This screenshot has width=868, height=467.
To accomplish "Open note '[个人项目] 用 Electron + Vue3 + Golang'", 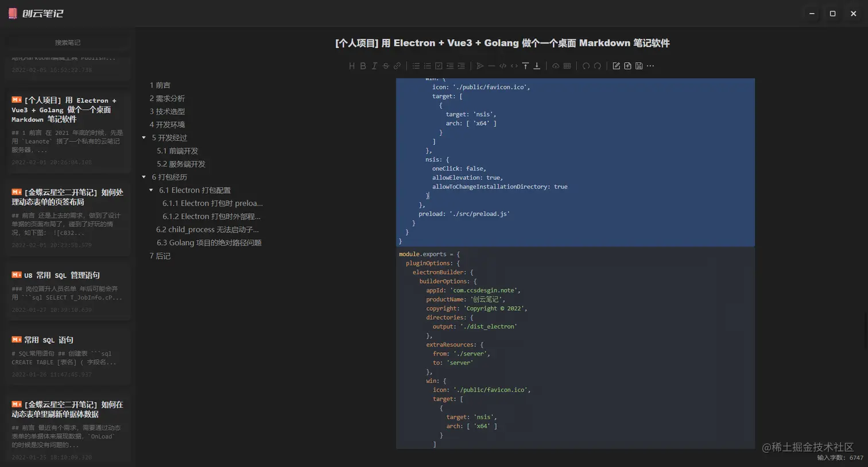I will tap(68, 131).
